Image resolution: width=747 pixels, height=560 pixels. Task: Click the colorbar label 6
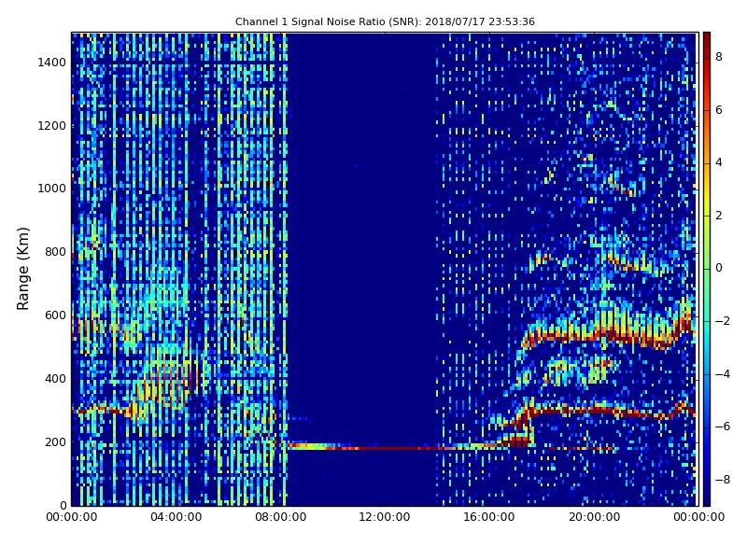point(719,110)
